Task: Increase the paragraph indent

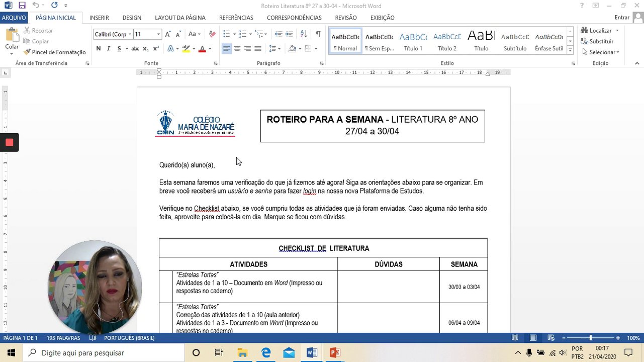Action: 289,34
